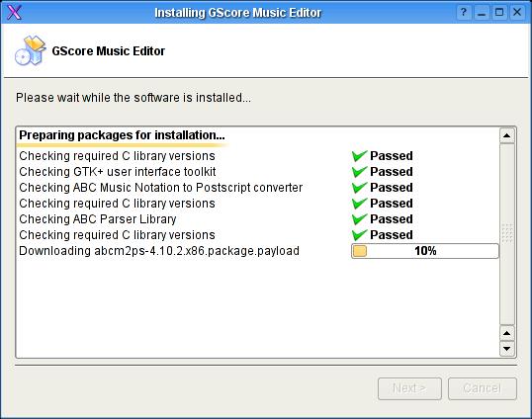
Task: Click the last Passed checkmark above progress bar
Action: tap(359, 235)
